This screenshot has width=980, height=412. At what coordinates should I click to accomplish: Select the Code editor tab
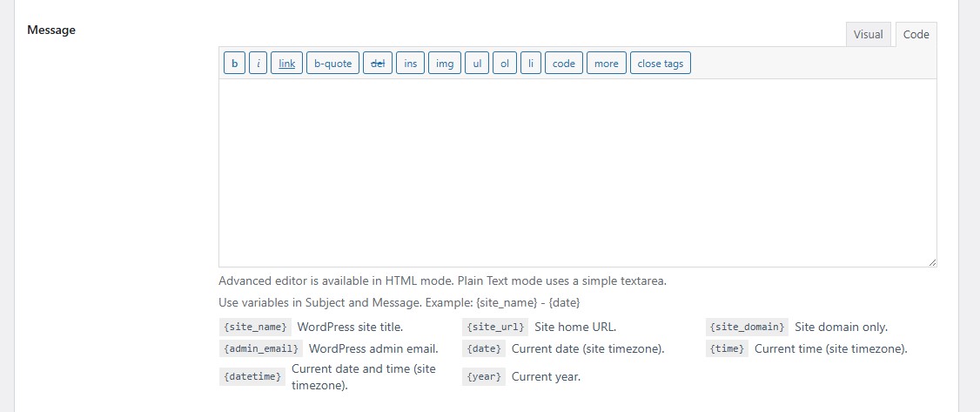(916, 35)
